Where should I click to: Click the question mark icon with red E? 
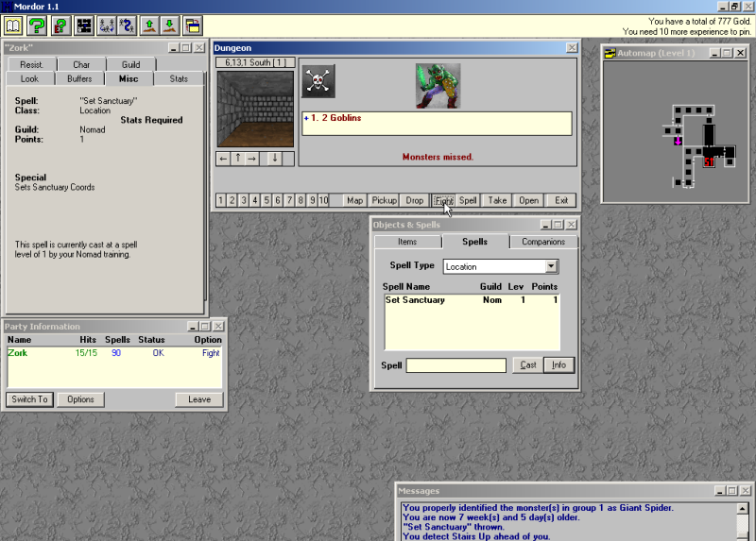[60, 25]
